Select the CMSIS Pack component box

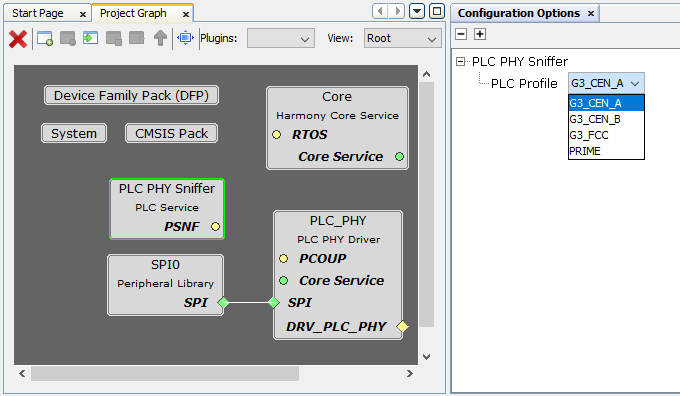point(171,134)
